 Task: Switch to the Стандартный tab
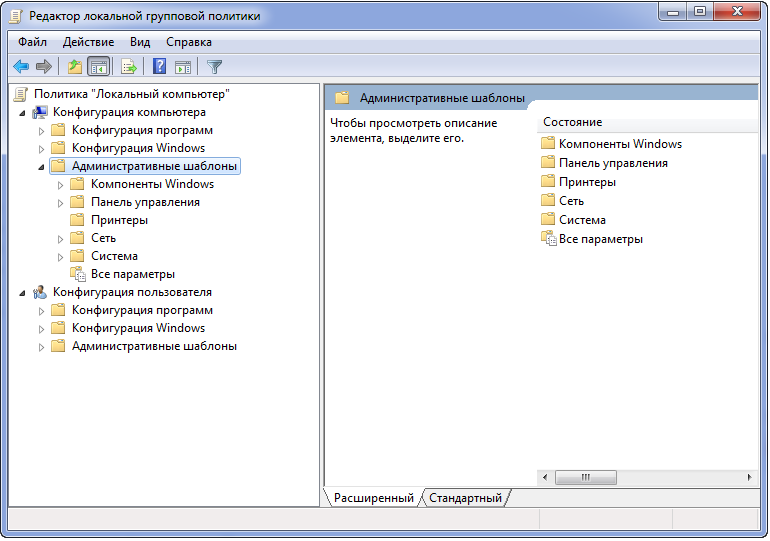point(465,498)
